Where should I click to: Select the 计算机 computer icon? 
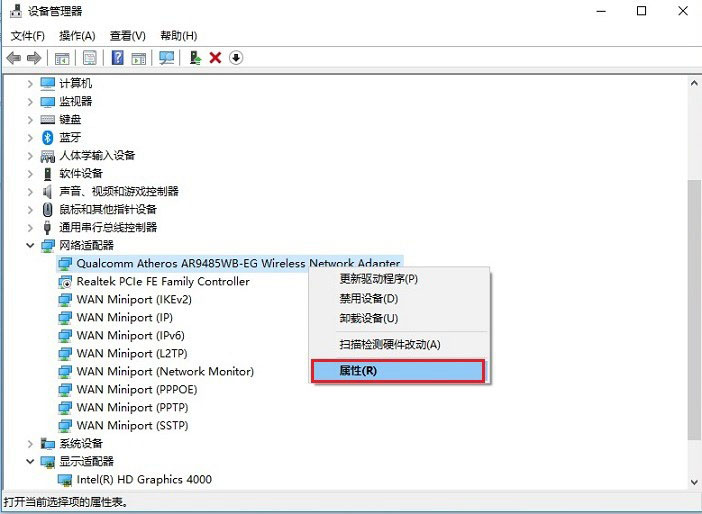pos(47,83)
